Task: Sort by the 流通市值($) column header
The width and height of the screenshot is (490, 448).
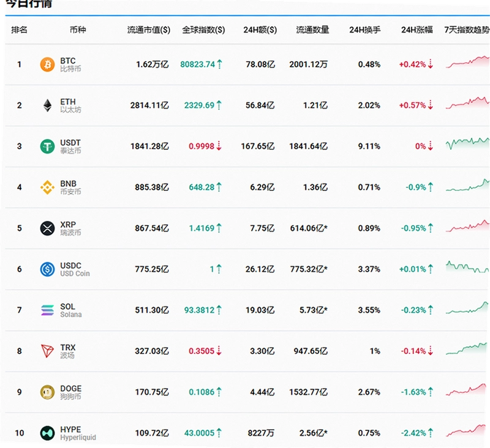Action: (148, 30)
